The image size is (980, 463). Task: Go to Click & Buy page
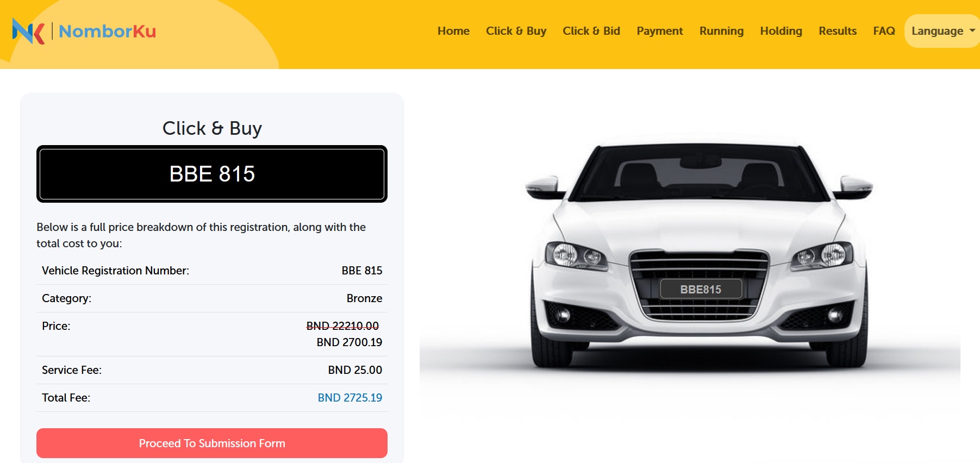[516, 31]
